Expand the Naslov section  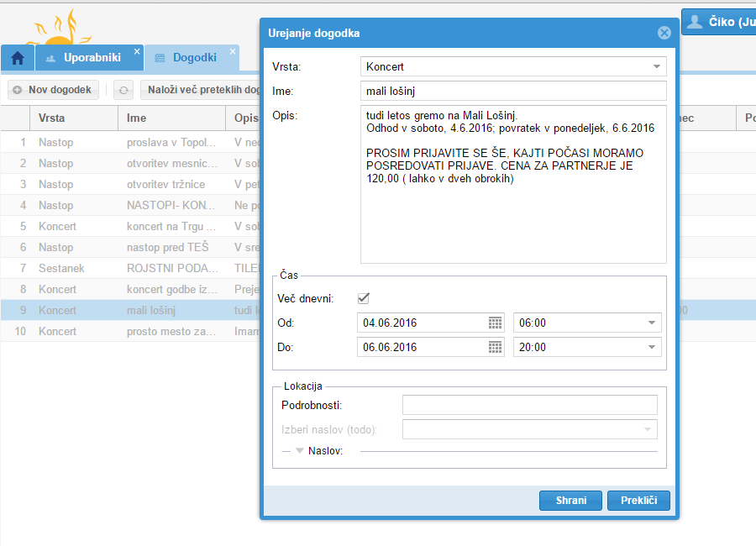pyautogui.click(x=300, y=451)
